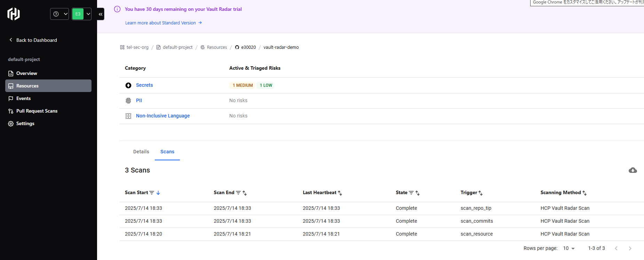The image size is (644, 260).
Task: Click the Secrets category icon
Action: coord(128,85)
